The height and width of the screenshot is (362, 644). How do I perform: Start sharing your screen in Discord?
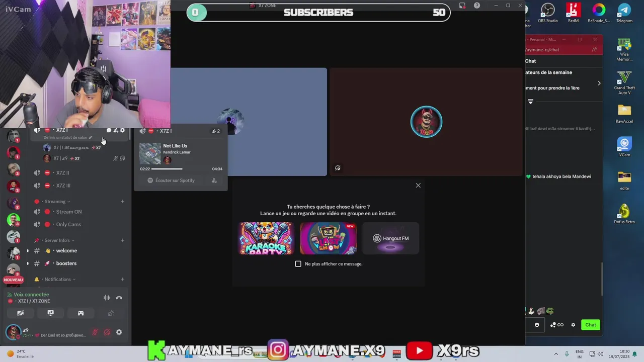50,313
